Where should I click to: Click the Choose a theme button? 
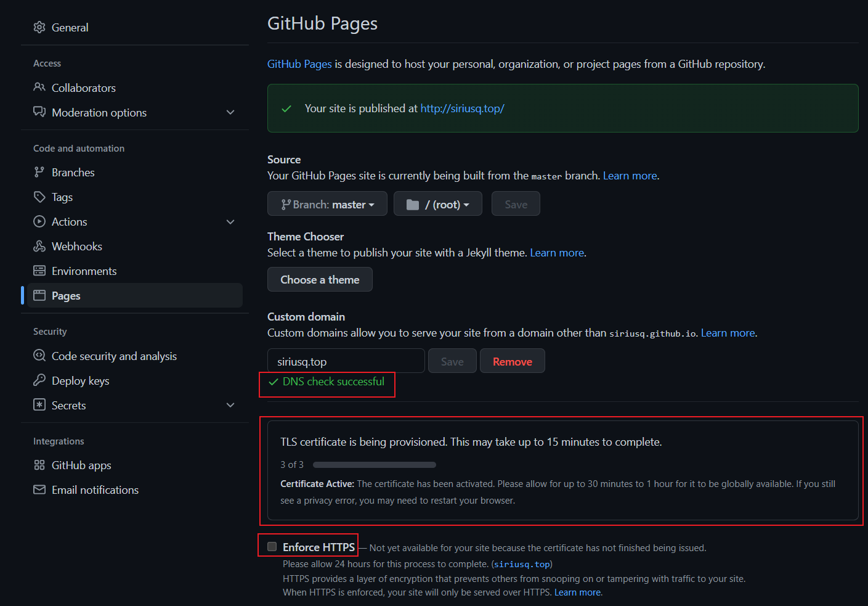(320, 279)
